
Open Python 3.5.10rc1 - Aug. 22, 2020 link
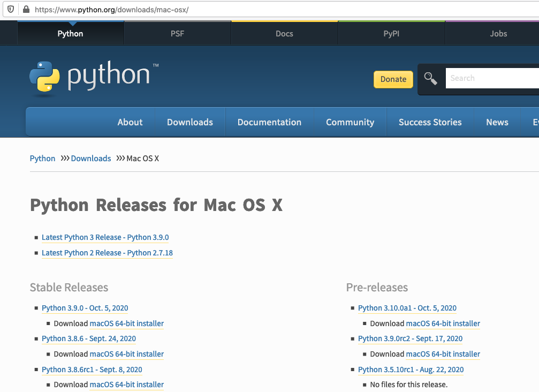411,370
